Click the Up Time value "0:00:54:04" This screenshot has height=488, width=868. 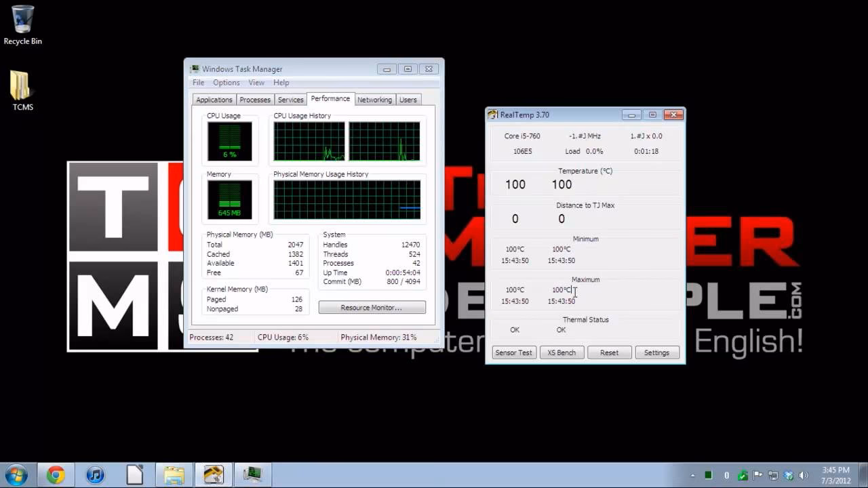tap(403, 273)
